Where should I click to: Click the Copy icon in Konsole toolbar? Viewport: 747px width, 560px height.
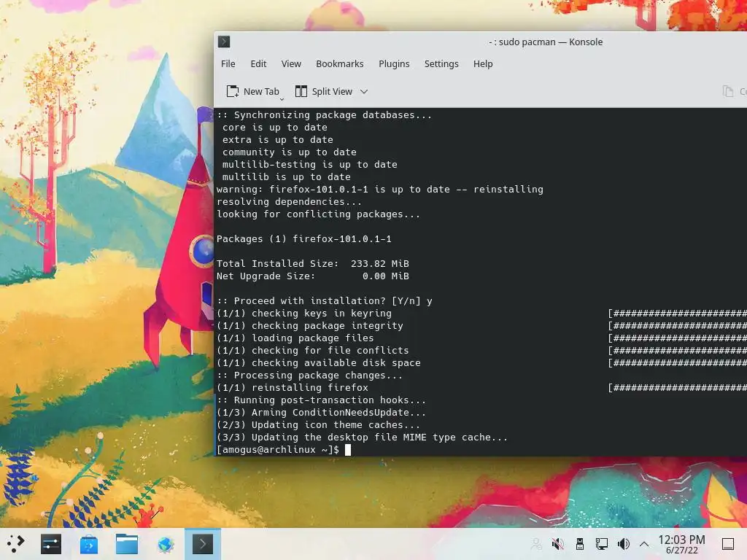(727, 91)
